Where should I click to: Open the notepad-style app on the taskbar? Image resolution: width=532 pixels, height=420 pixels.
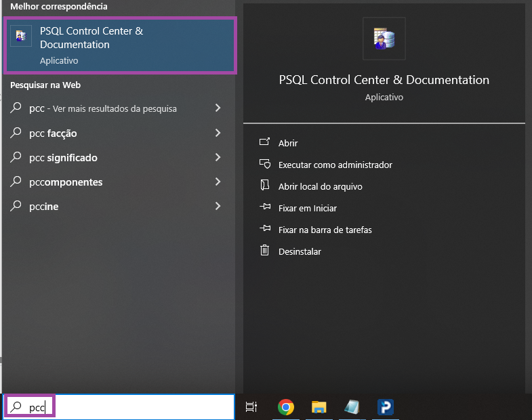[x=352, y=406]
